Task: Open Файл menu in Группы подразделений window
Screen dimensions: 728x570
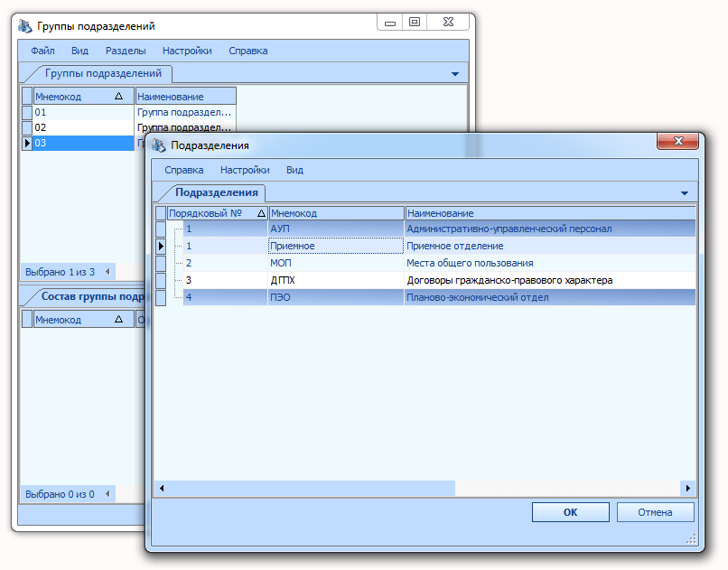Action: click(42, 51)
